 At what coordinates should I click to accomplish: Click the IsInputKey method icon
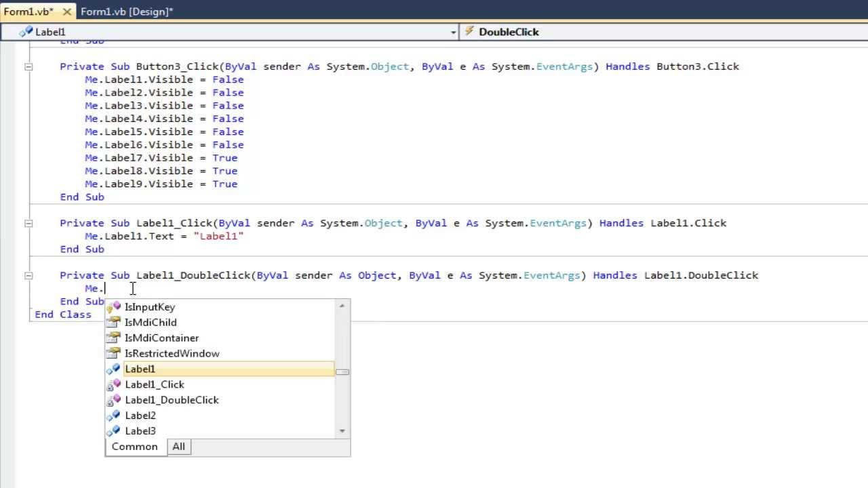tap(114, 307)
